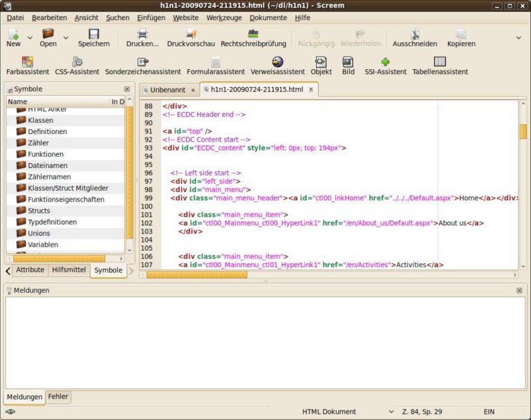Open the Hilfe menu
Image resolution: width=531 pixels, height=420 pixels.
[302, 17]
